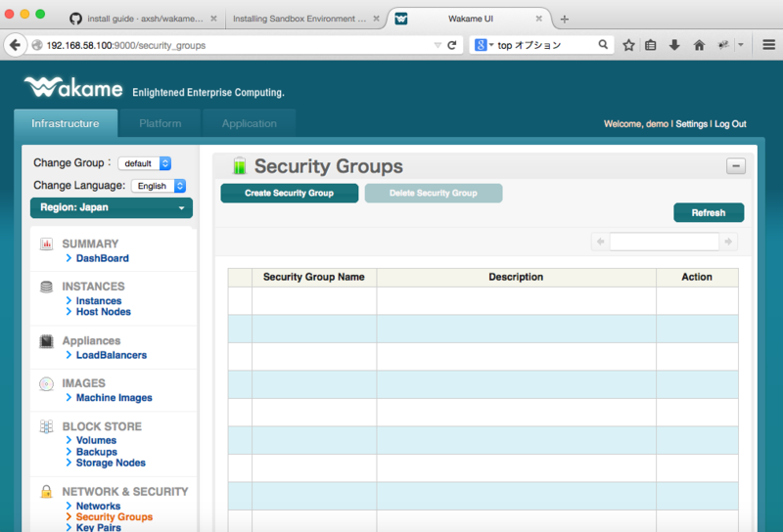Click the green Security Groups title icon

240,165
